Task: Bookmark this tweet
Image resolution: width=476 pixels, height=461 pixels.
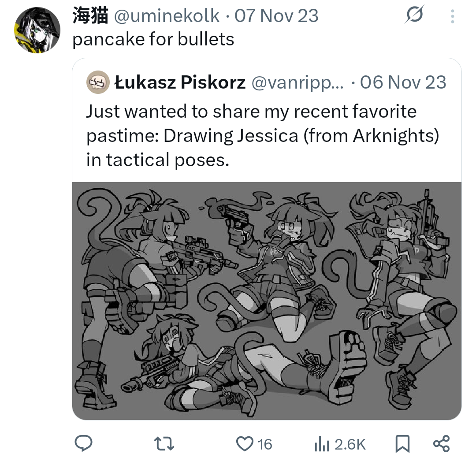Action: point(402,444)
